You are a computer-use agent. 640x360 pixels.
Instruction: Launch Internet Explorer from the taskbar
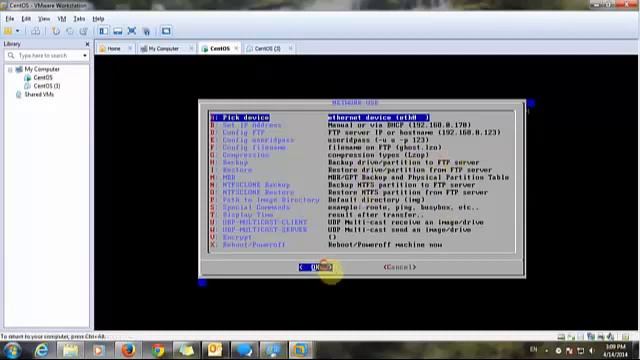click(x=41, y=350)
